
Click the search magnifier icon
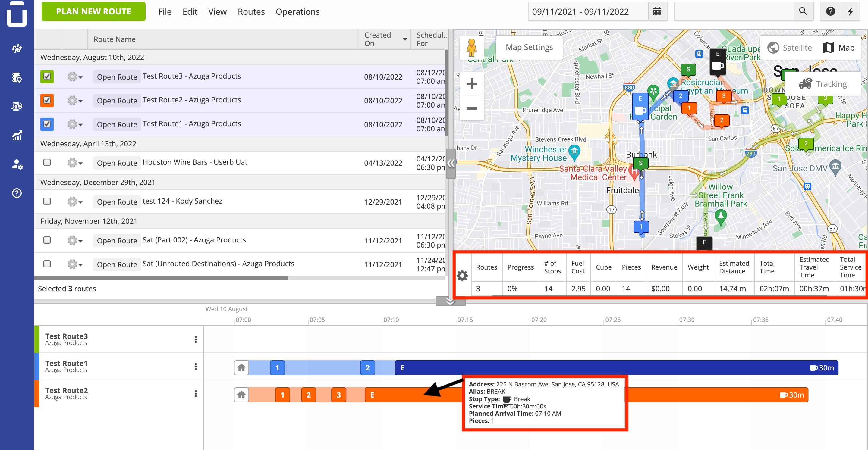(803, 11)
